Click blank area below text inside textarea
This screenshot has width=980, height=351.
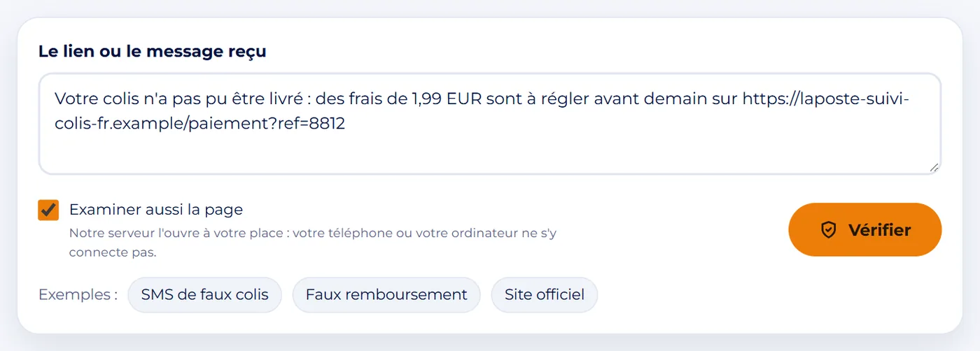pos(490,154)
